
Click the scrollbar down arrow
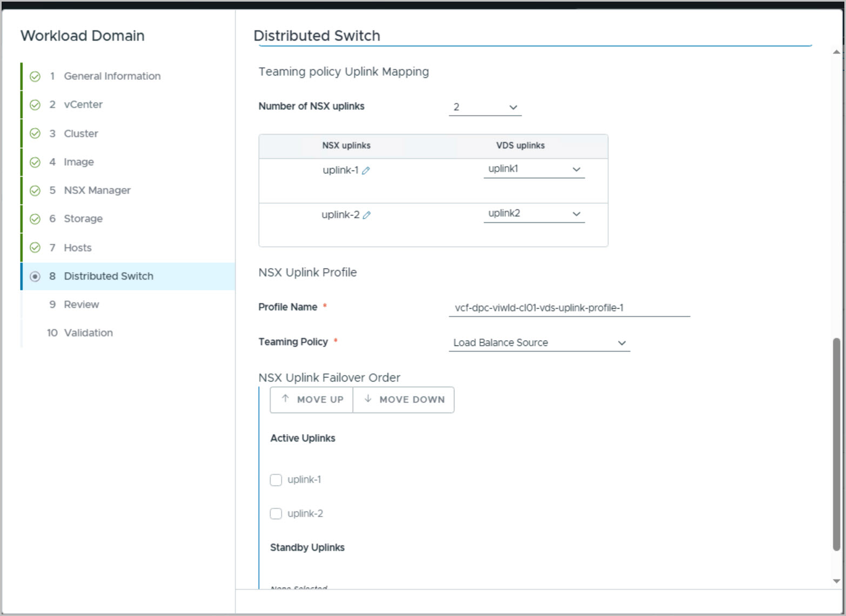836,581
